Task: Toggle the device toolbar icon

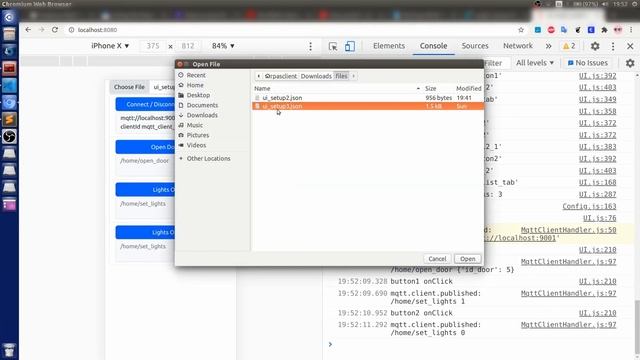Action: (349, 46)
